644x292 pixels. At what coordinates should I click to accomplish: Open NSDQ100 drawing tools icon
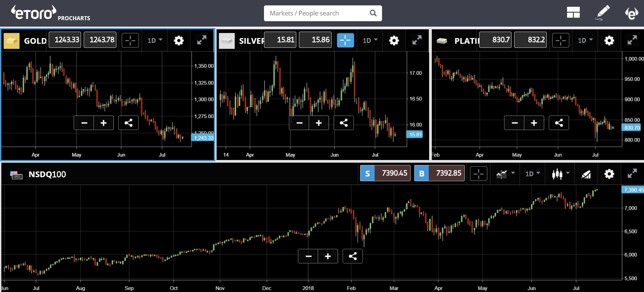pyautogui.click(x=586, y=174)
